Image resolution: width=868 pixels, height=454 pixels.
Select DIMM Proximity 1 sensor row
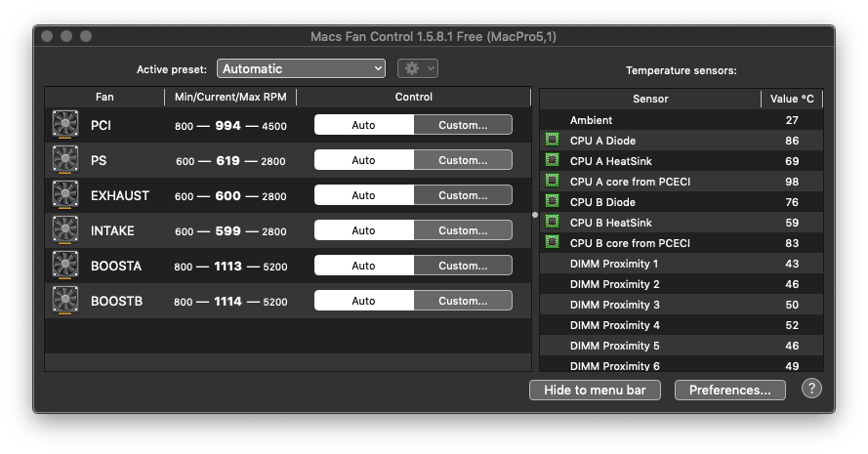pyautogui.click(x=682, y=264)
